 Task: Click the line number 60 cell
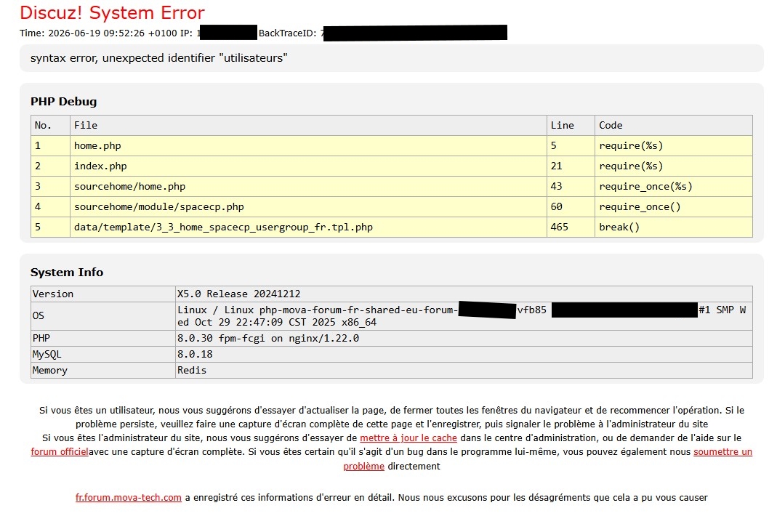(x=571, y=207)
